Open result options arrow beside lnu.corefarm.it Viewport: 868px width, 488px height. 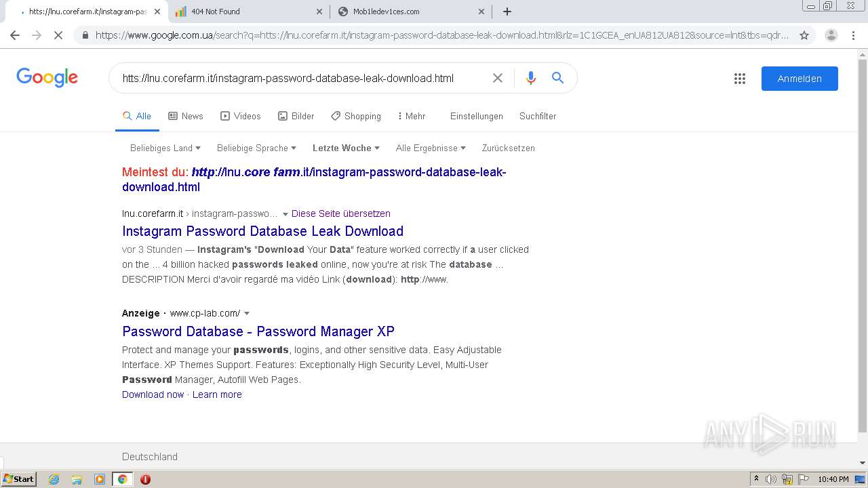(285, 214)
